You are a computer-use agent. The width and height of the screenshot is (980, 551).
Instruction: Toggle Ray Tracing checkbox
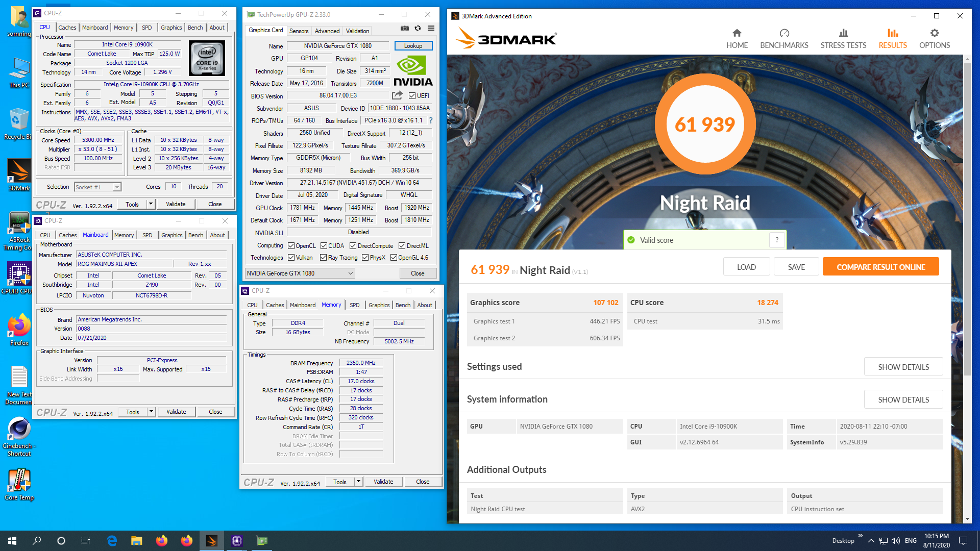323,258
